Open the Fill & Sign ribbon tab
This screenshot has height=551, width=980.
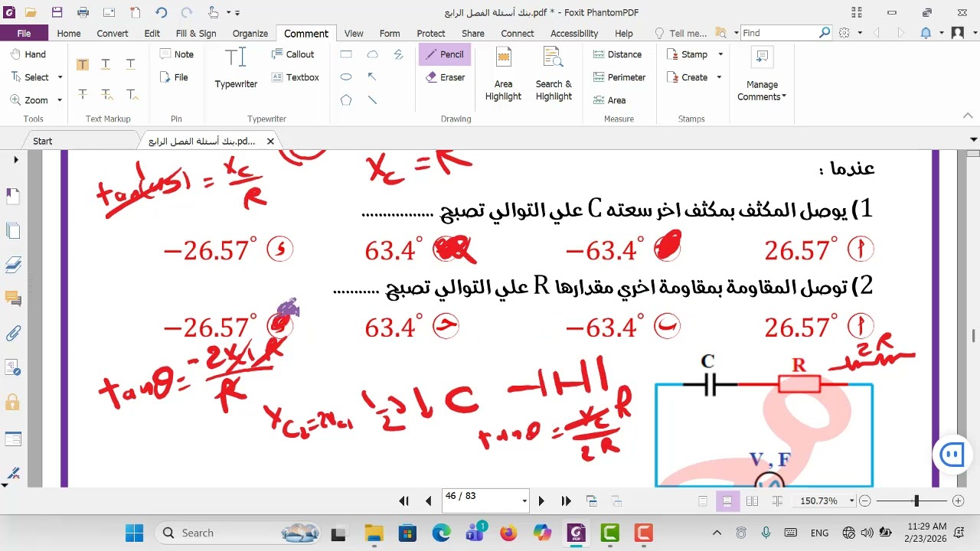coord(196,33)
